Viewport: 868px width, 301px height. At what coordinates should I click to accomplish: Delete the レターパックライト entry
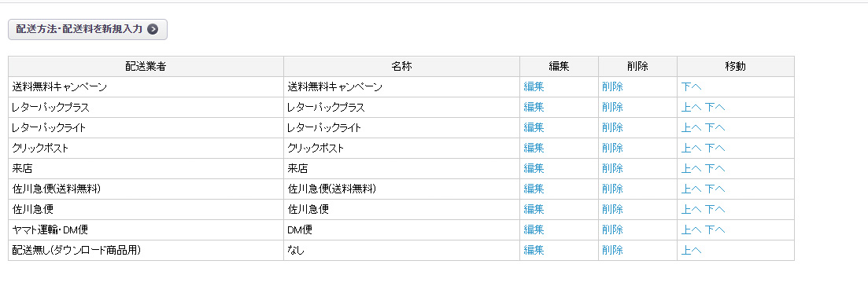[x=612, y=128]
